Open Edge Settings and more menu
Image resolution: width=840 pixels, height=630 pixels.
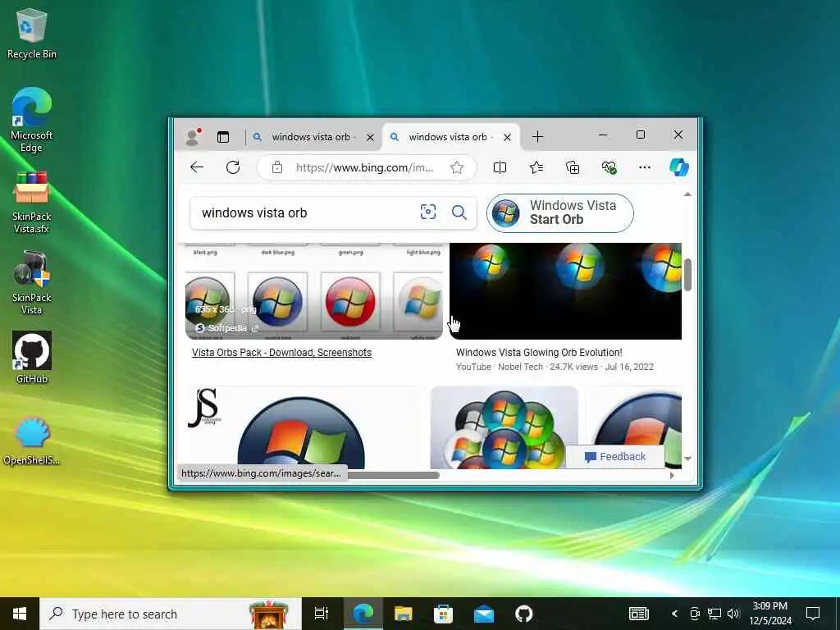(645, 167)
